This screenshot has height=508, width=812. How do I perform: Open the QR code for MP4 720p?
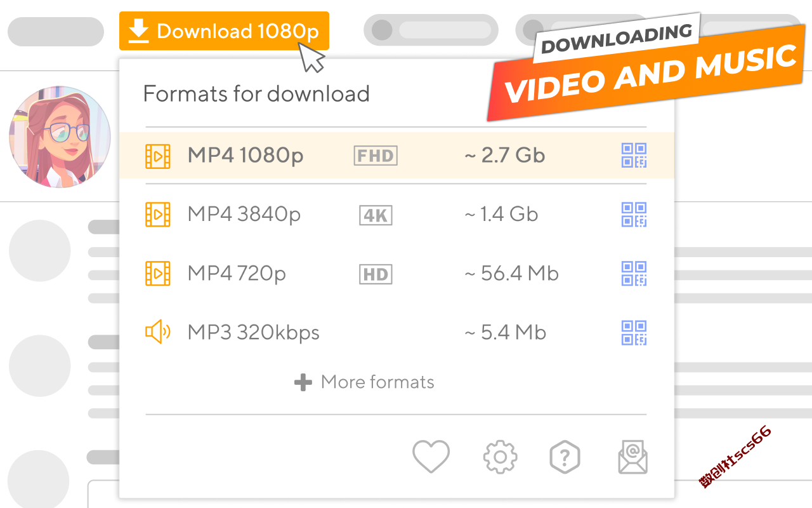point(634,274)
